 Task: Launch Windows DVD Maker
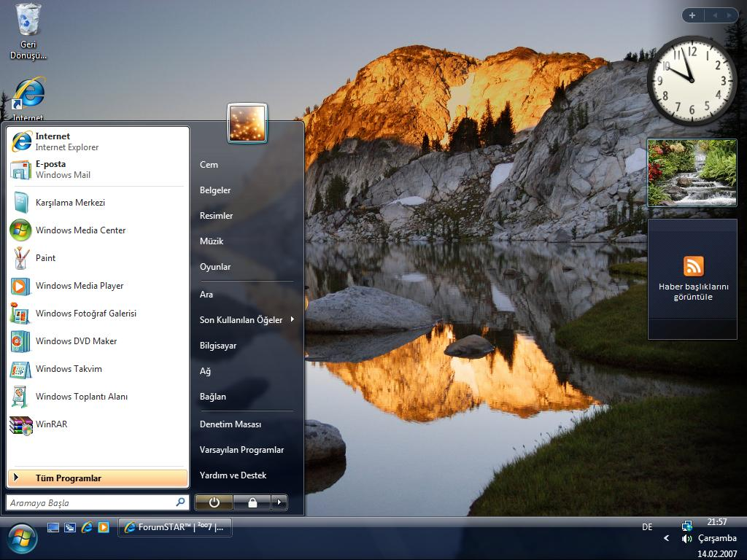pos(98,341)
